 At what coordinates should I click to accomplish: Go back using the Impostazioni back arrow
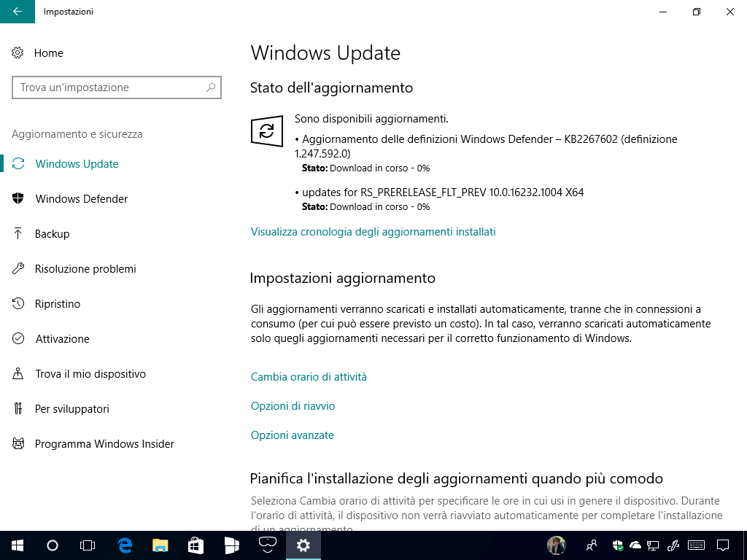point(18,12)
